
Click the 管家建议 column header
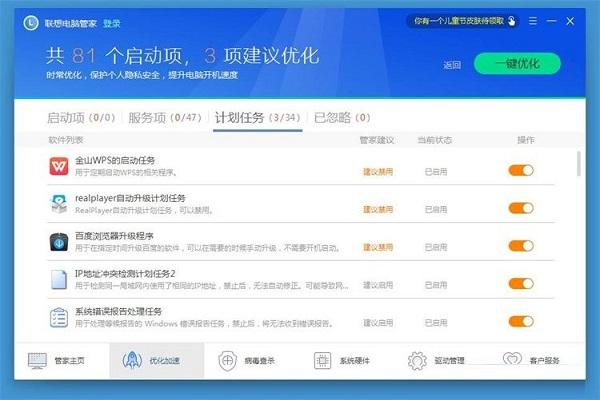click(x=377, y=140)
